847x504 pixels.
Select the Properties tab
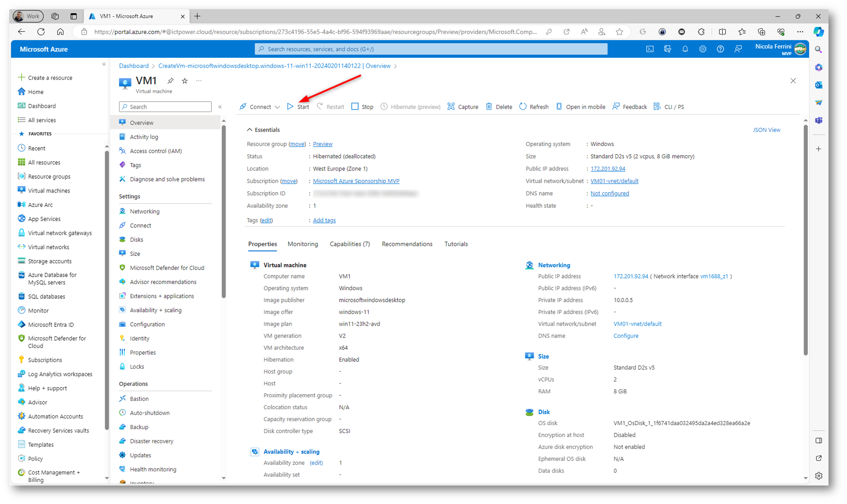(262, 244)
